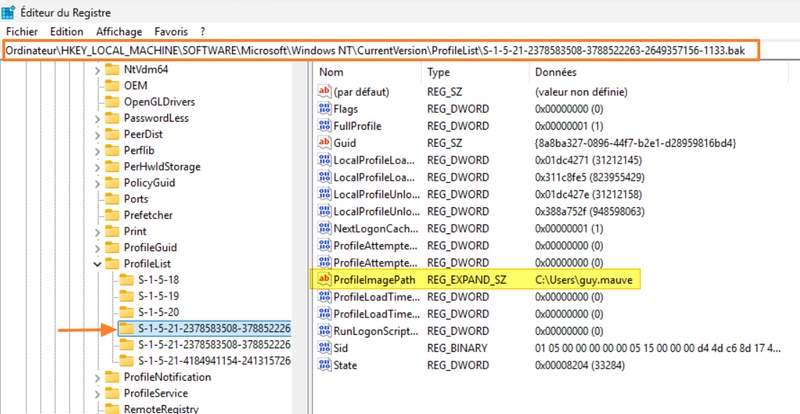Click the Registry Editor app icon in title bar
The image size is (800, 414).
click(x=10, y=11)
